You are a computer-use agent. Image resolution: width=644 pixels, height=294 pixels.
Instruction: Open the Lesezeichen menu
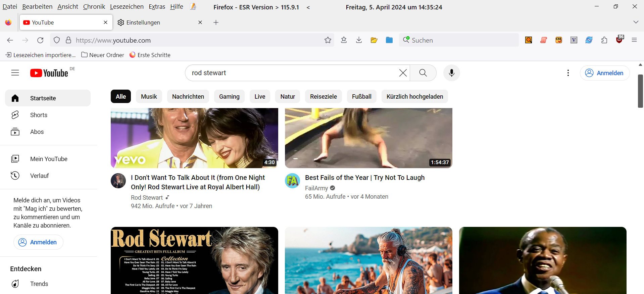127,7
